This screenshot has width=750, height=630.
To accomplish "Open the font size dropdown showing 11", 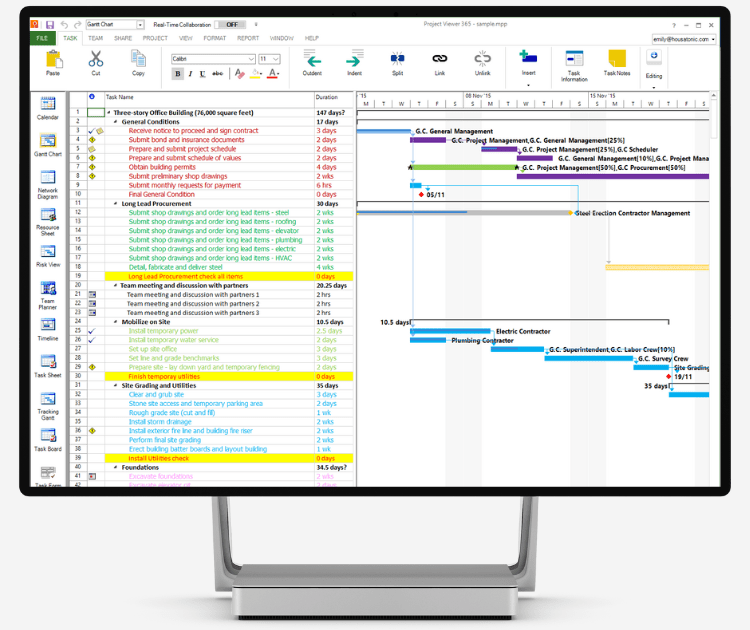I will pos(276,59).
